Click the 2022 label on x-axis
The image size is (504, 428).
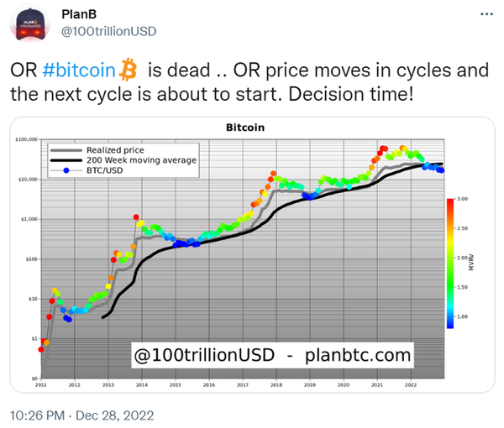tap(411, 384)
